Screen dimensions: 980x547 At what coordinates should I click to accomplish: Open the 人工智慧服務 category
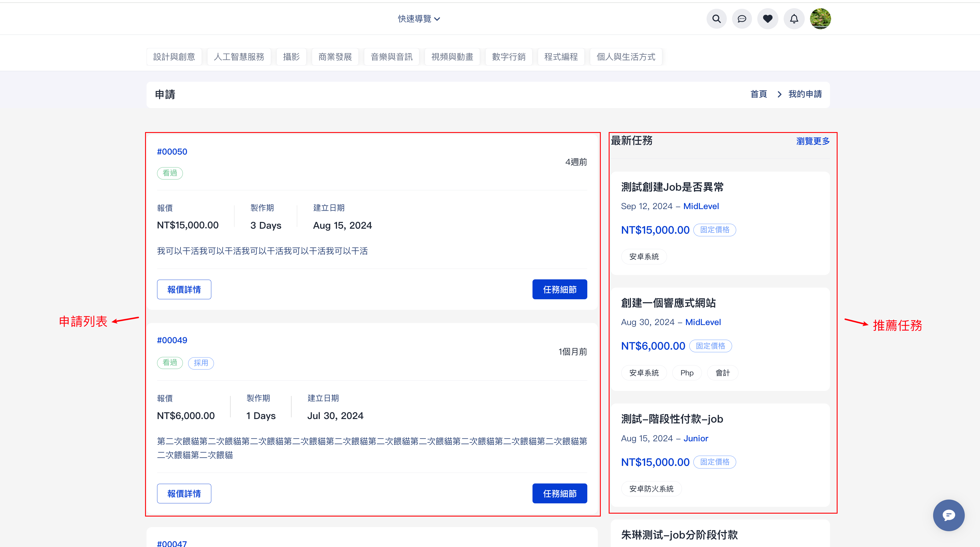239,57
